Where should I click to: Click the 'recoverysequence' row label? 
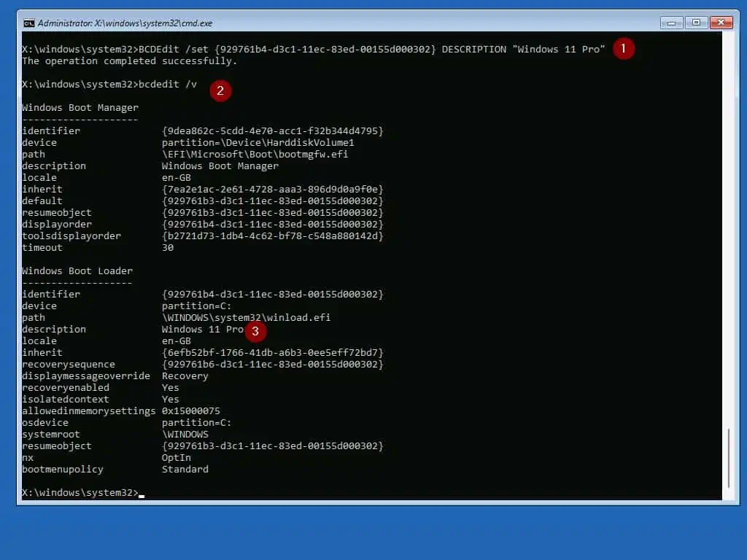tap(69, 365)
